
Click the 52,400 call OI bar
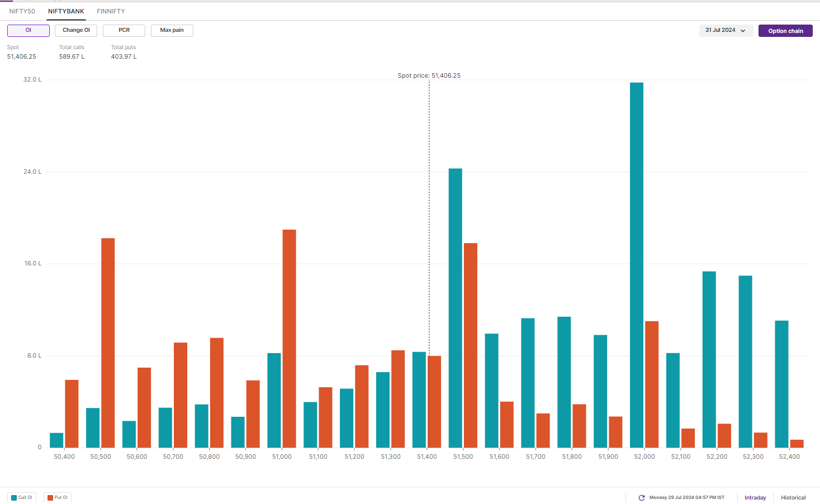(x=782, y=384)
